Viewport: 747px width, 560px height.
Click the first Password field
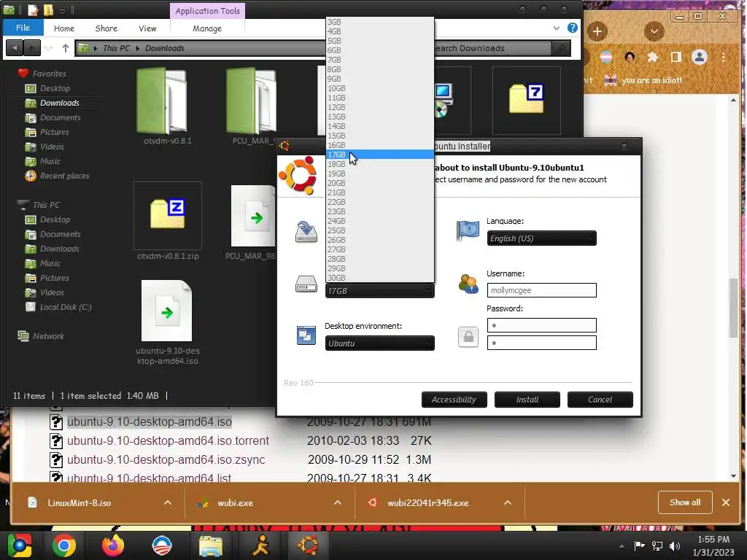tap(542, 325)
